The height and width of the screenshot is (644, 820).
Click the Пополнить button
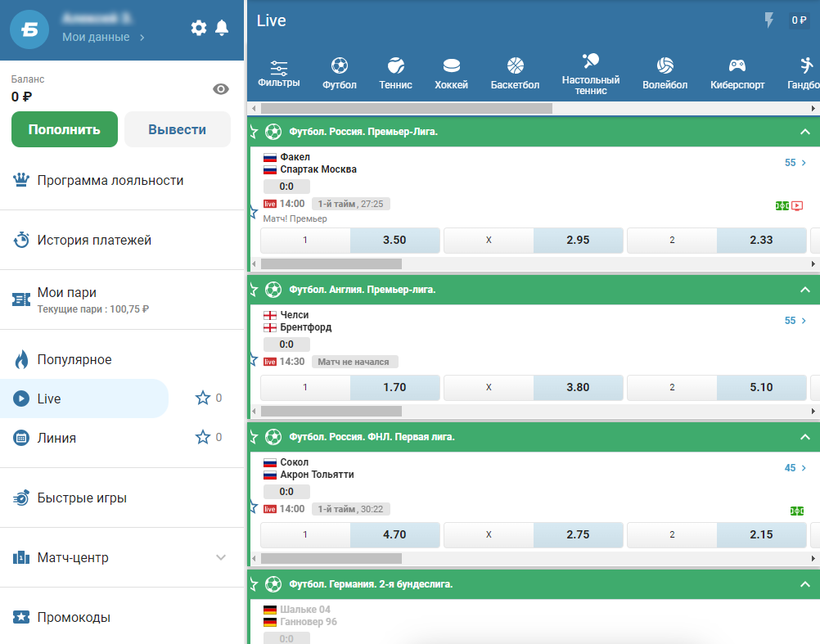65,129
